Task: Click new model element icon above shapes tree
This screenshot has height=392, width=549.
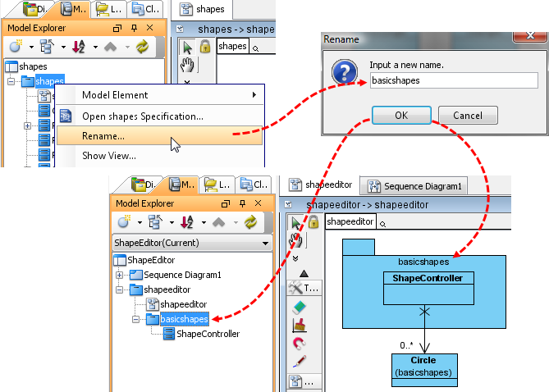Action: pos(16,46)
